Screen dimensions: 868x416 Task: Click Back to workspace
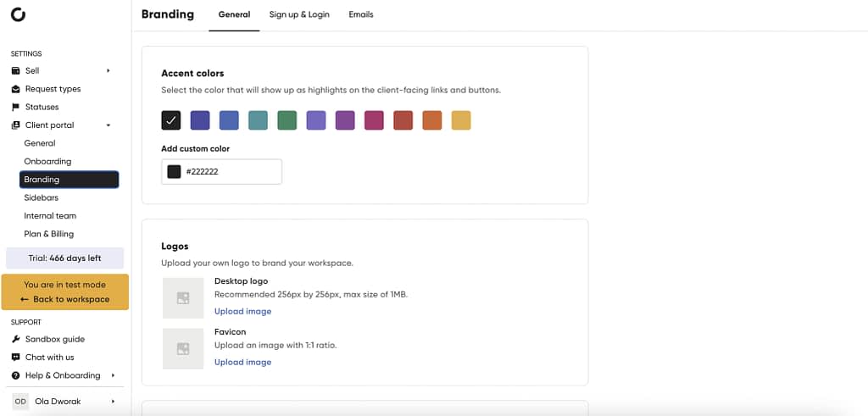tap(64, 299)
